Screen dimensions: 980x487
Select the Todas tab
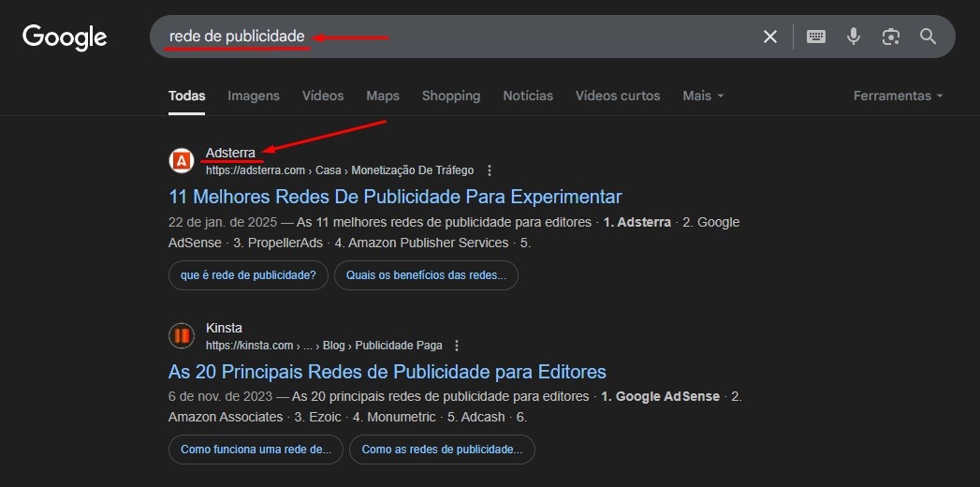(x=187, y=96)
